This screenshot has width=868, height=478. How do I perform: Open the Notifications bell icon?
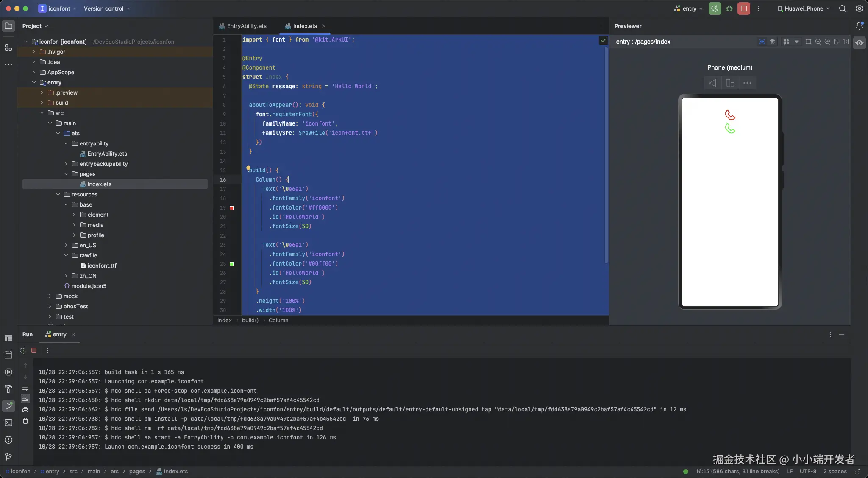tap(859, 26)
